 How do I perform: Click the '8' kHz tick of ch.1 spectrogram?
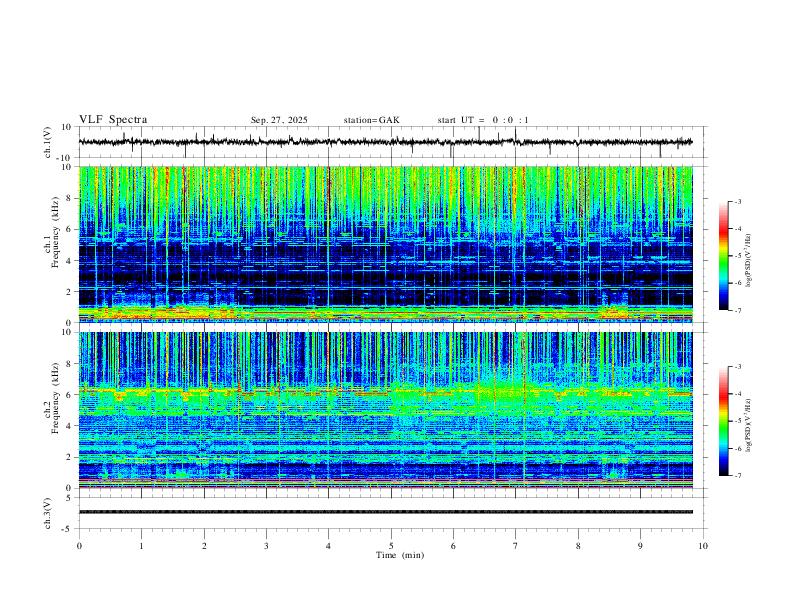coord(69,198)
